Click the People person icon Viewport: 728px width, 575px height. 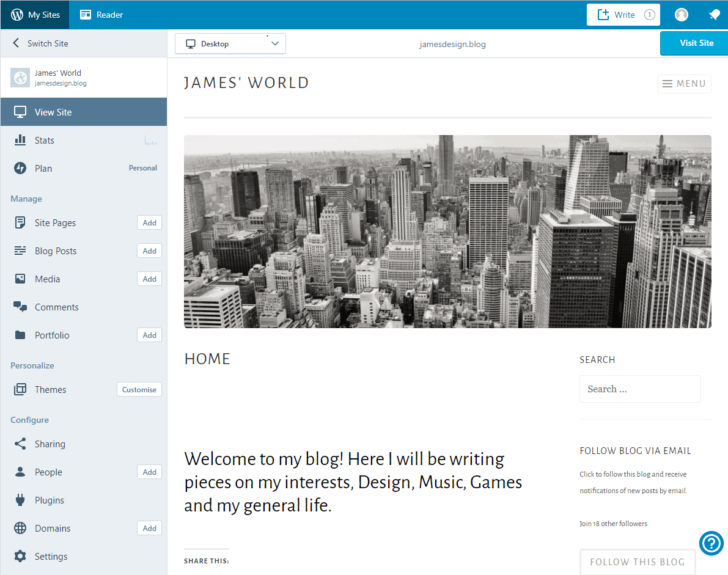coord(20,472)
